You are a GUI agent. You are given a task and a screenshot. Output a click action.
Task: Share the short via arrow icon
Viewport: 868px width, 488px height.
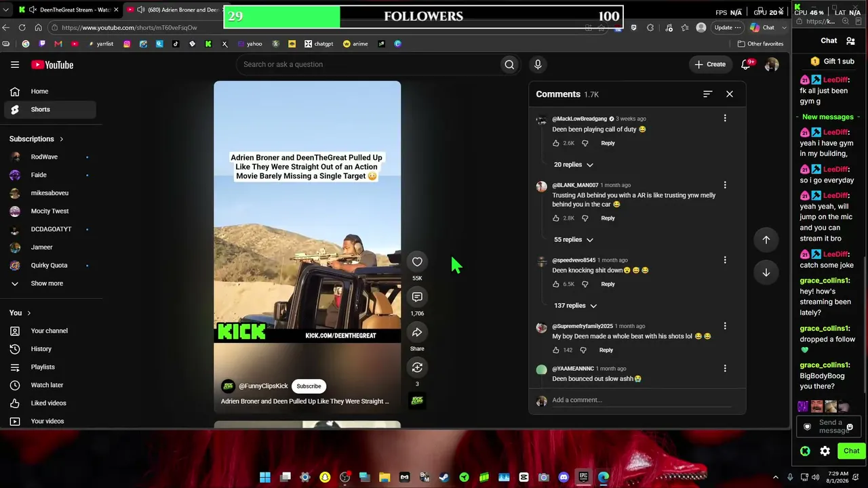[417, 332]
